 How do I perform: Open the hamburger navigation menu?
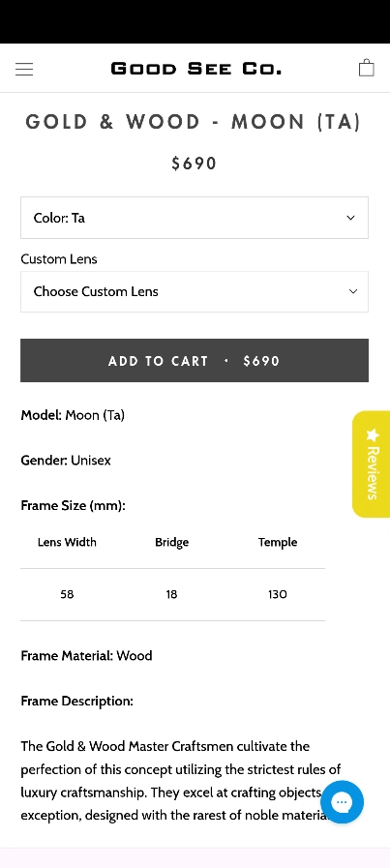pyautogui.click(x=24, y=69)
